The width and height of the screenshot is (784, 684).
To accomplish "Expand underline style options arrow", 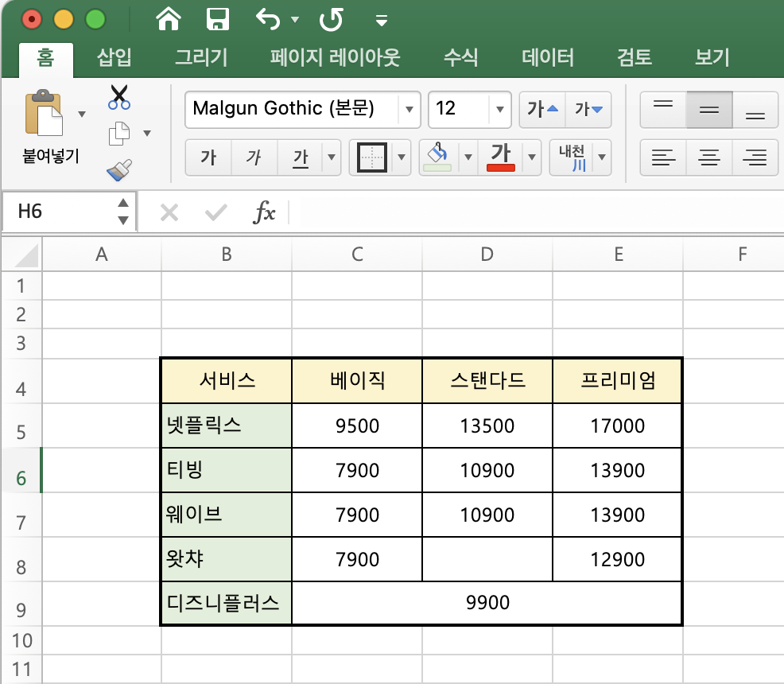I will coord(332,157).
